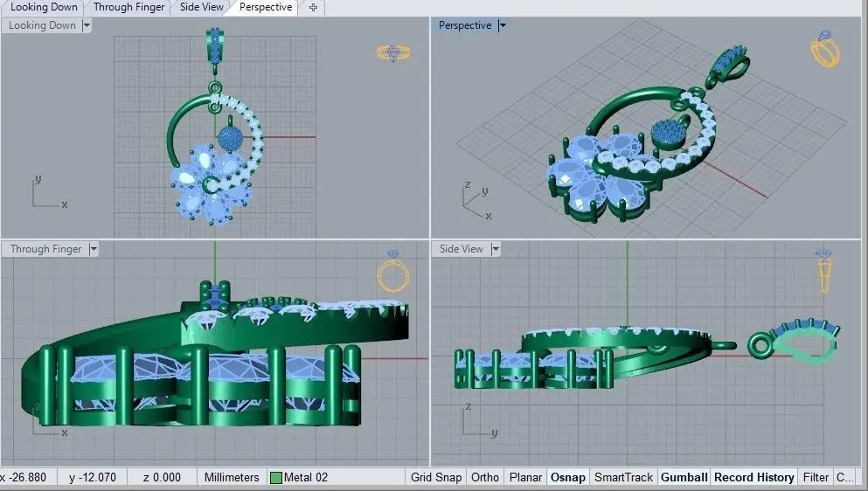Open the Through Finger viewport title dropdown arrow
The width and height of the screenshot is (868, 491).
click(x=94, y=249)
